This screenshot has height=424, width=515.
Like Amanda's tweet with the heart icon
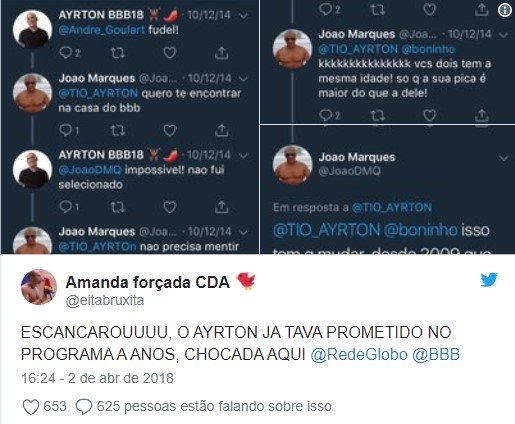31,407
